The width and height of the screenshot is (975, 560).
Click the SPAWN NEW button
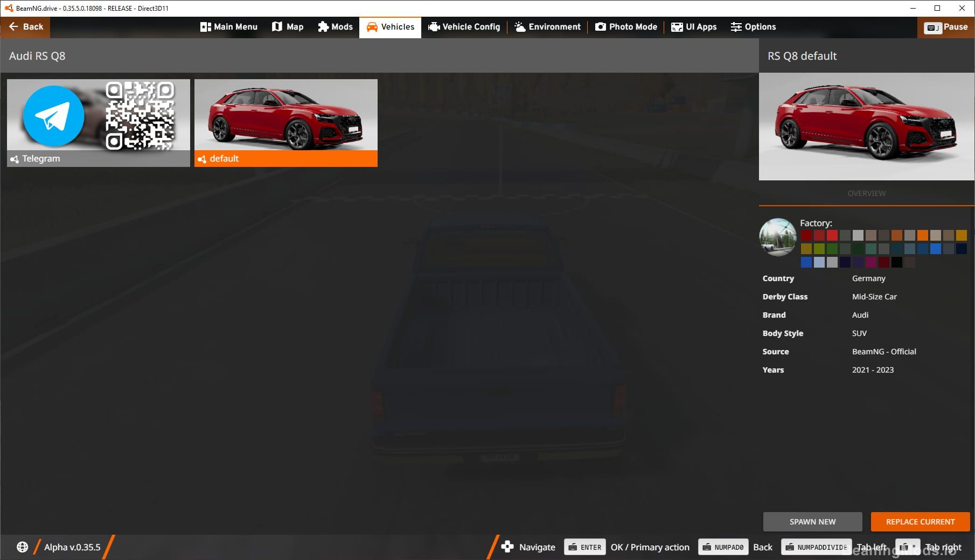[x=813, y=522]
